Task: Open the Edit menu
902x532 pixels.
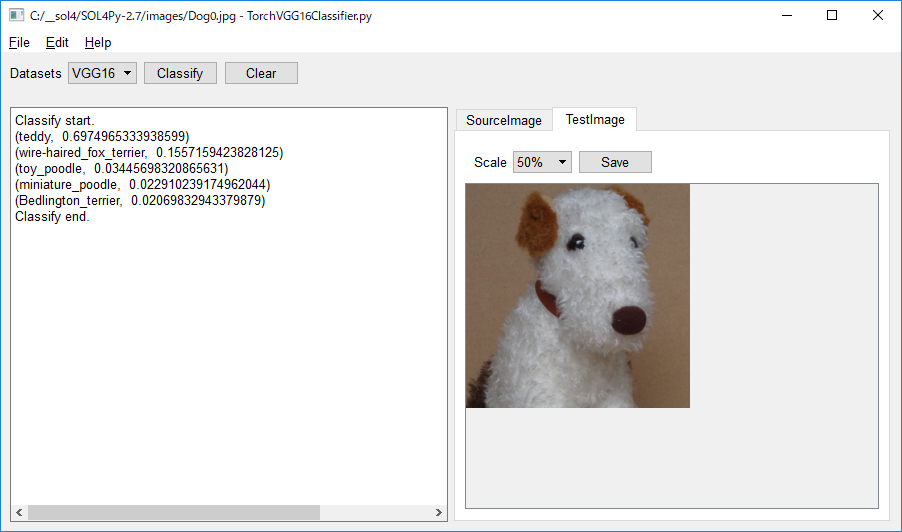Action: (x=57, y=43)
